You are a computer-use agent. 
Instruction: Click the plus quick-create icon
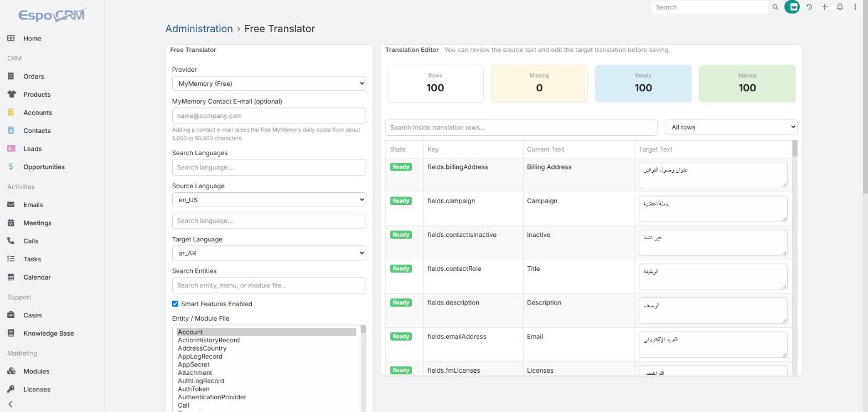tap(824, 7)
